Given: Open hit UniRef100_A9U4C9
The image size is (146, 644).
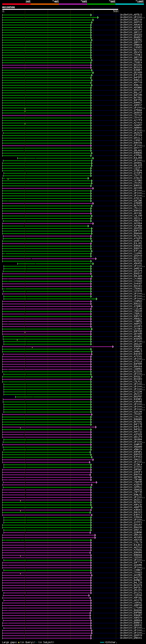Looking at the screenshot, I should (x=131, y=25).
